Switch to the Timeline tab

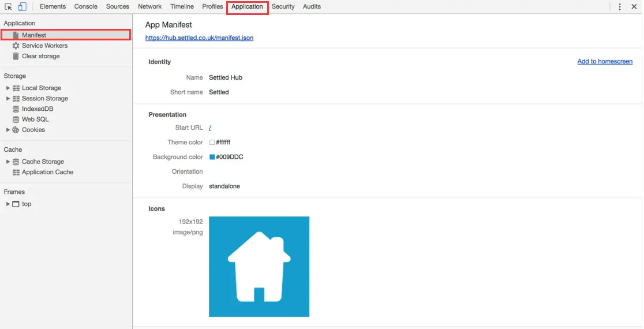point(182,6)
